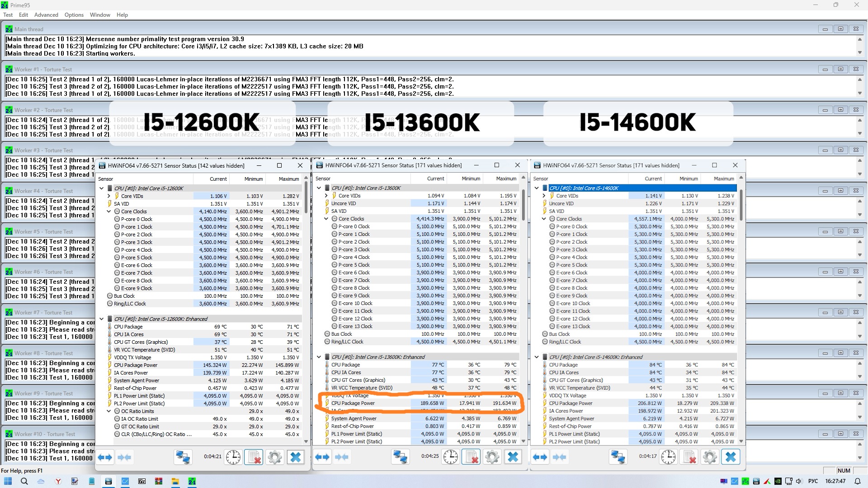This screenshot has width=868, height=488.
Task: Open the Options menu
Action: tap(74, 15)
